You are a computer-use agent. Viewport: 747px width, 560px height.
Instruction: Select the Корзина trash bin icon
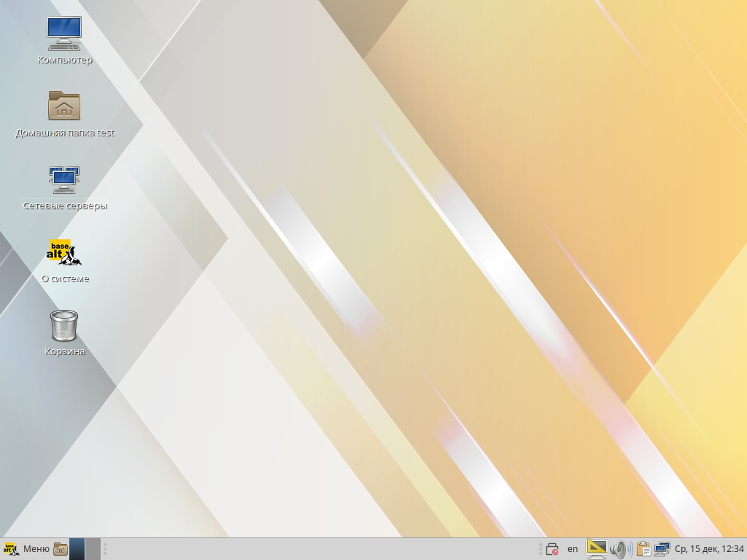point(64,325)
